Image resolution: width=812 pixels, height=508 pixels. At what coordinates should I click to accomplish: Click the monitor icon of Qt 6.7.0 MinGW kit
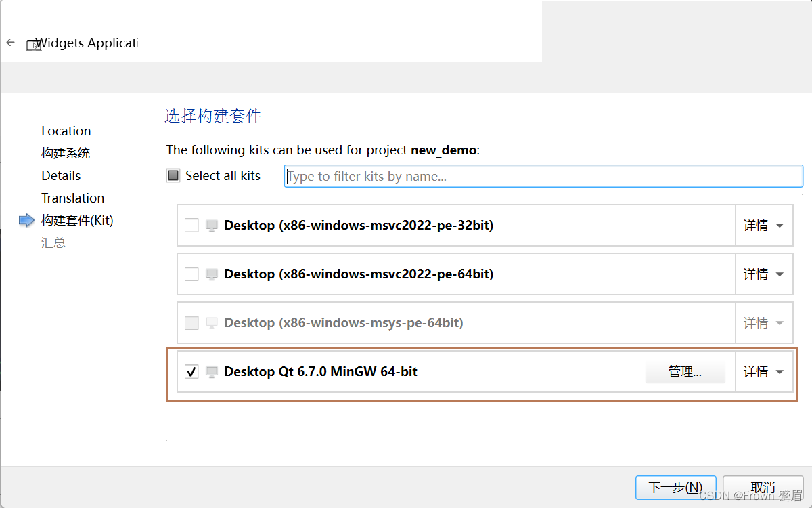point(212,371)
